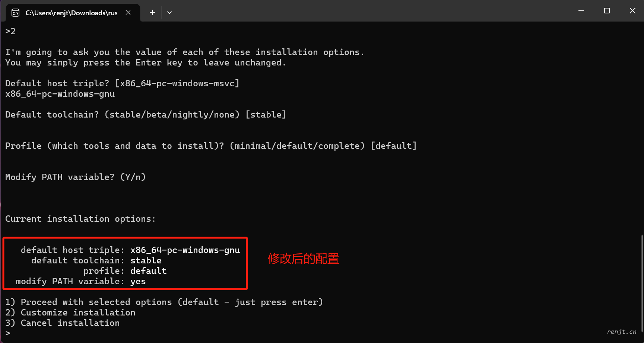The height and width of the screenshot is (343, 644).
Task: Click the renjt.cn watermark text
Action: pos(622,332)
